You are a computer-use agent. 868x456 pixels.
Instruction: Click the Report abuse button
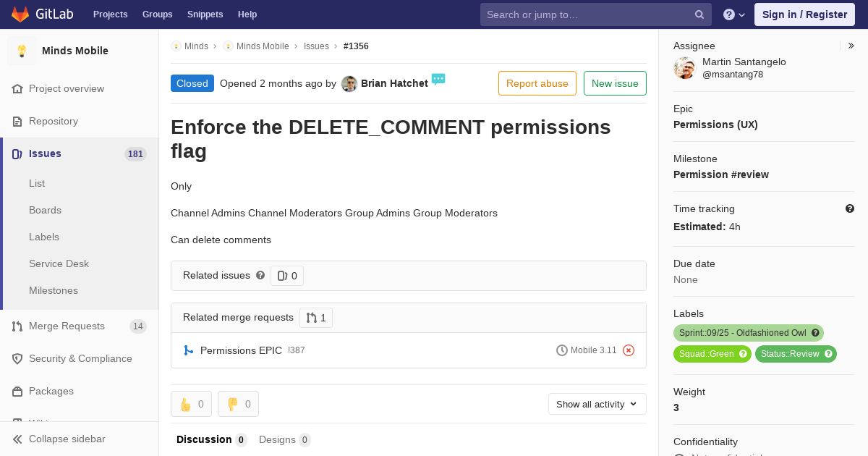[537, 83]
